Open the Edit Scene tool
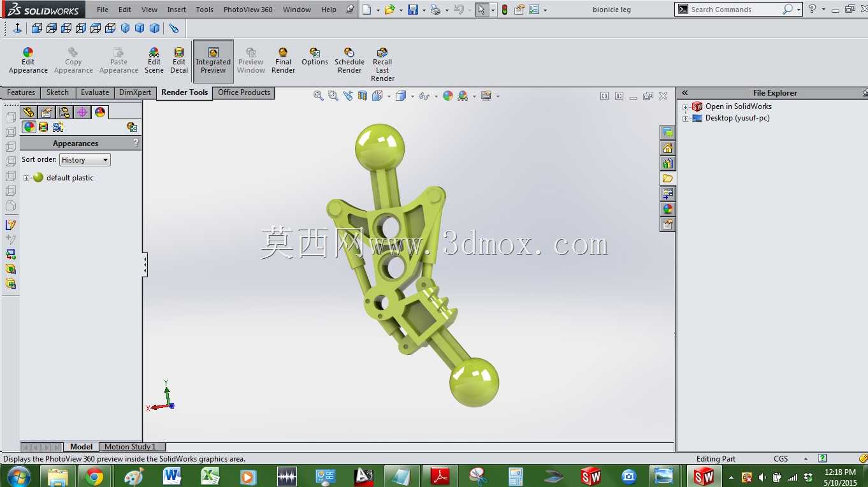 point(154,61)
